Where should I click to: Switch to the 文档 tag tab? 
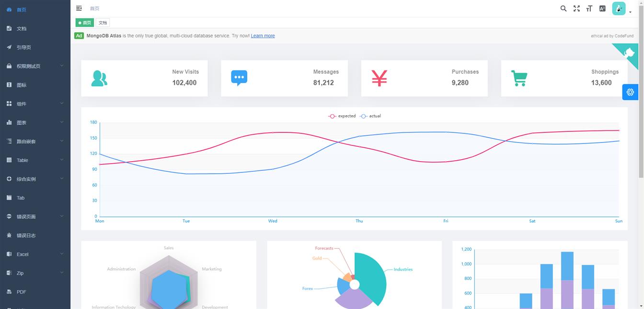[103, 23]
